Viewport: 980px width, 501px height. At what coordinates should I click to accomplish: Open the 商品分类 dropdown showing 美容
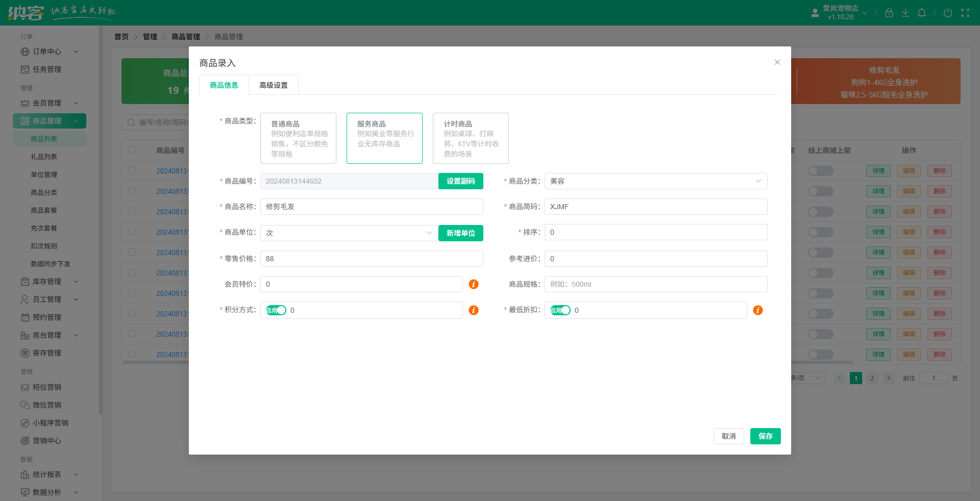tap(656, 181)
